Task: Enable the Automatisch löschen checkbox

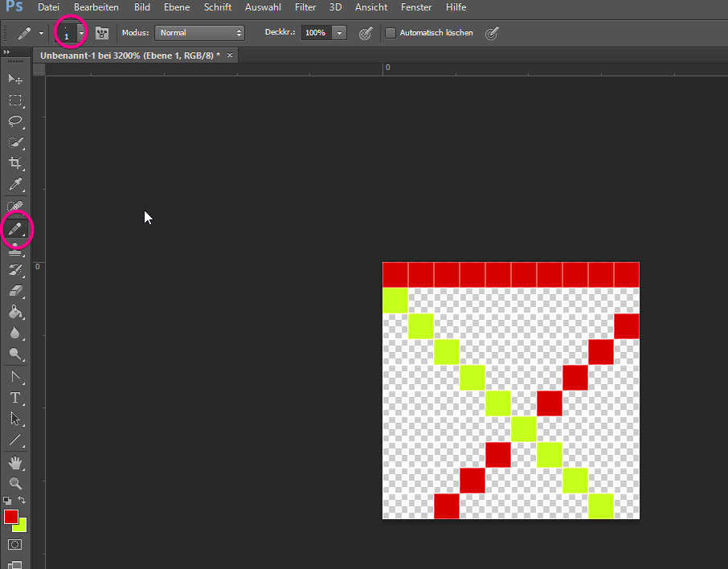Action: 391,32
